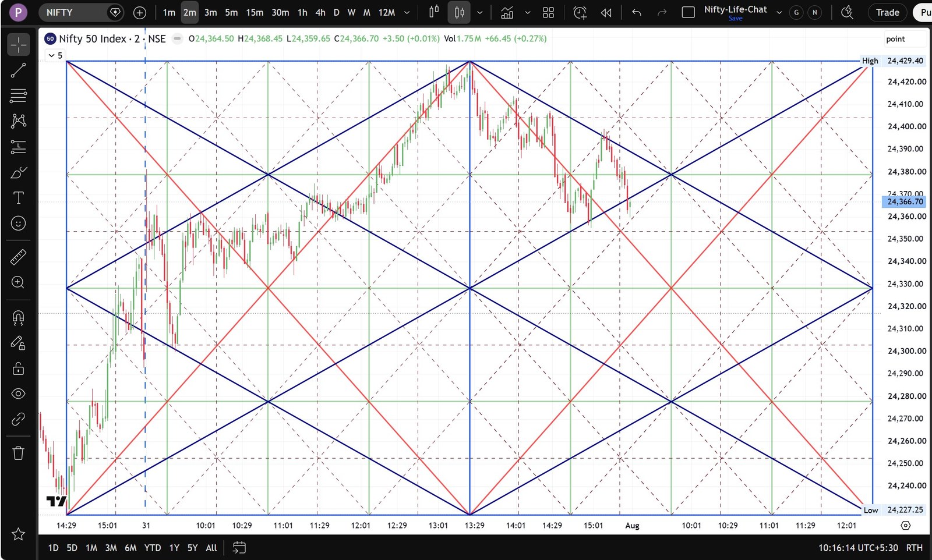Toggle the RTH session setting
The height and width of the screenshot is (560, 932).
(x=914, y=548)
